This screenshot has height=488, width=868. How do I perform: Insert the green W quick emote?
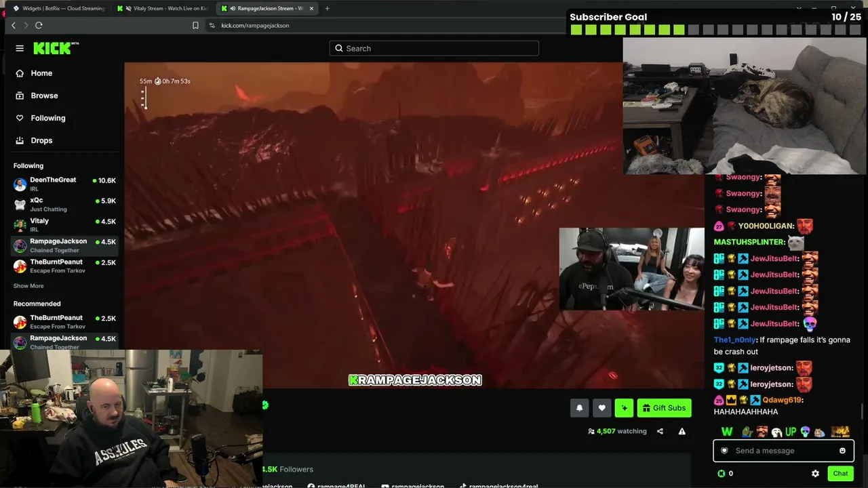click(727, 432)
